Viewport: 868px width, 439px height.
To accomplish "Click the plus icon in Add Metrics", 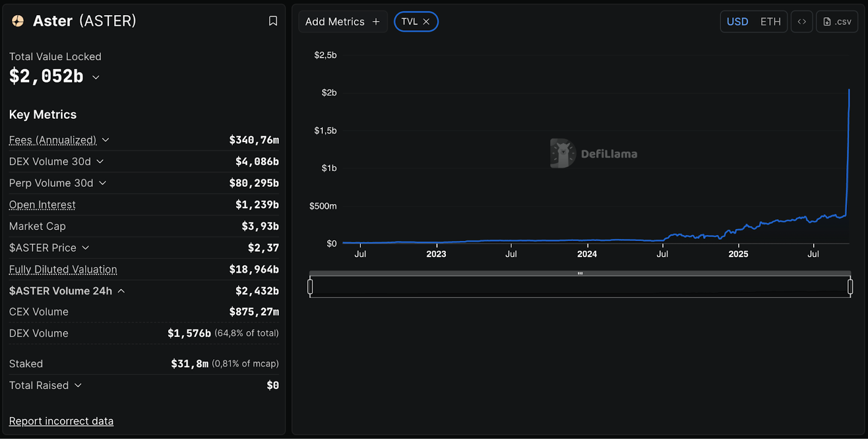I will [x=376, y=22].
